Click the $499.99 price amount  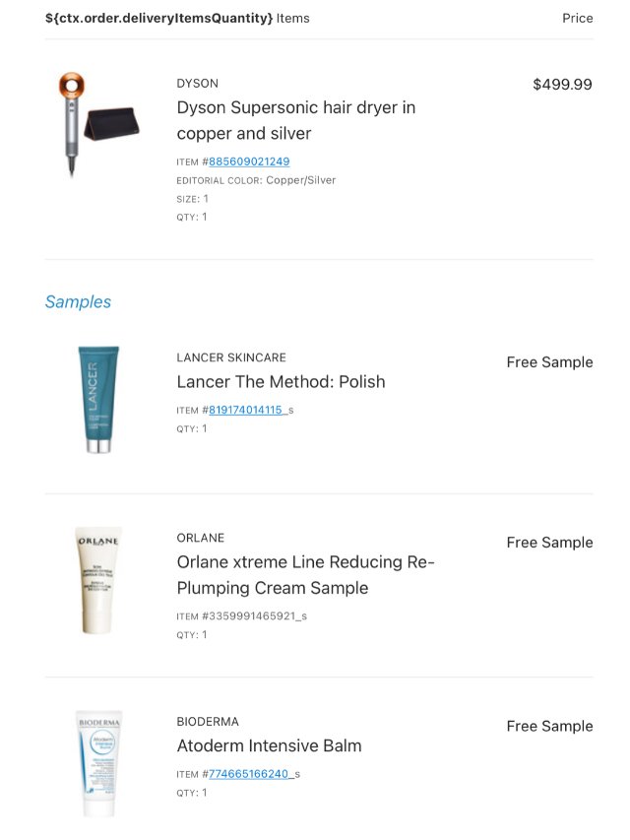pos(562,85)
